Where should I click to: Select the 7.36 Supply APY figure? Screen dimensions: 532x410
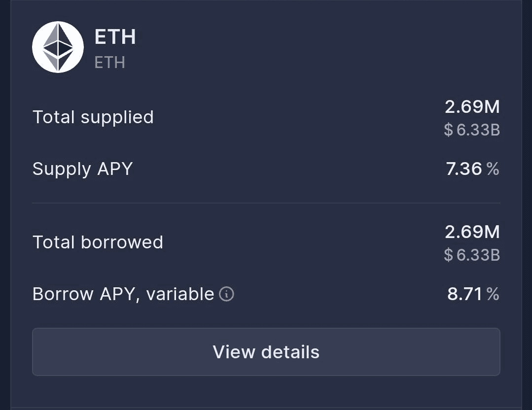point(463,169)
